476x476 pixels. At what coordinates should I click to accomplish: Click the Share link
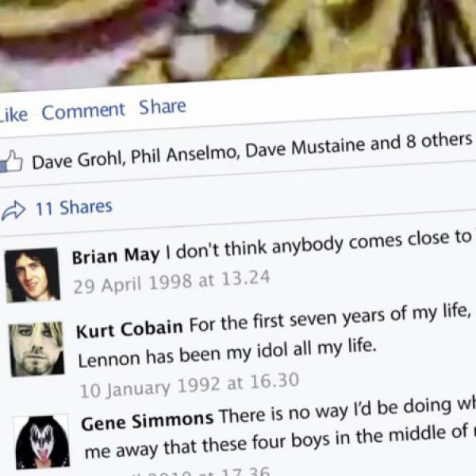(163, 107)
